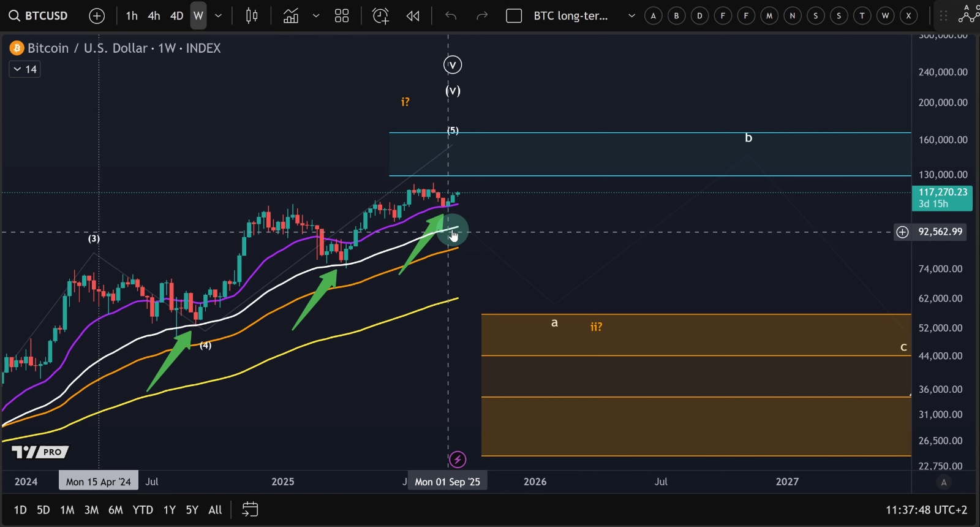Click the purple lightning event marker
980x527 pixels.
pos(458,460)
